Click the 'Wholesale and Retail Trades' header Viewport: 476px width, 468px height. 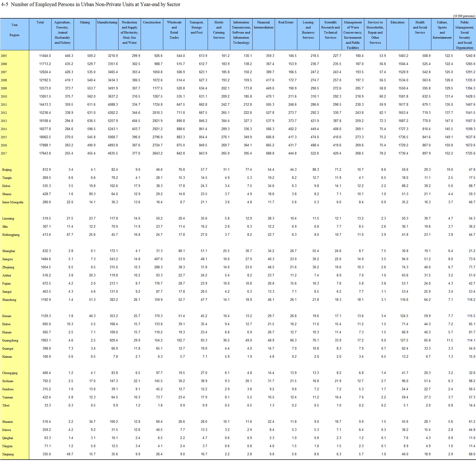pyautogui.click(x=174, y=30)
